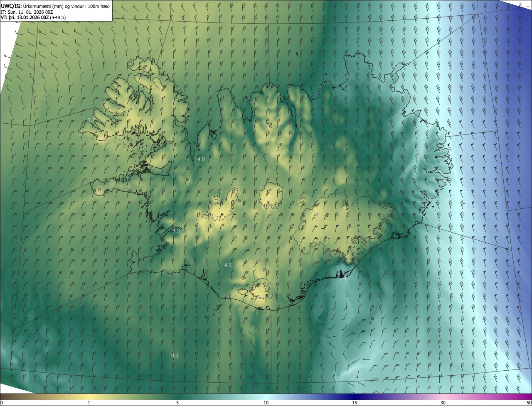The width and height of the screenshot is (532, 406).
Task: Click the colorbar tick label 15
Action: pyautogui.click(x=355, y=403)
